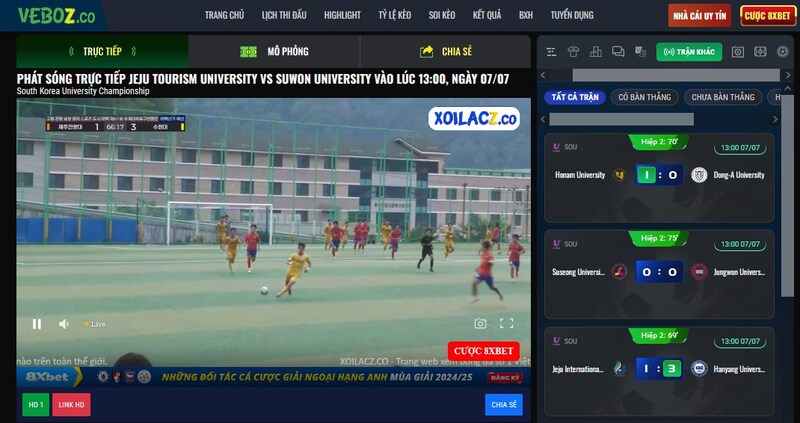Image resolution: width=800 pixels, height=423 pixels.
Task: Click the filter row scrollbar right arrow
Action: (x=776, y=119)
